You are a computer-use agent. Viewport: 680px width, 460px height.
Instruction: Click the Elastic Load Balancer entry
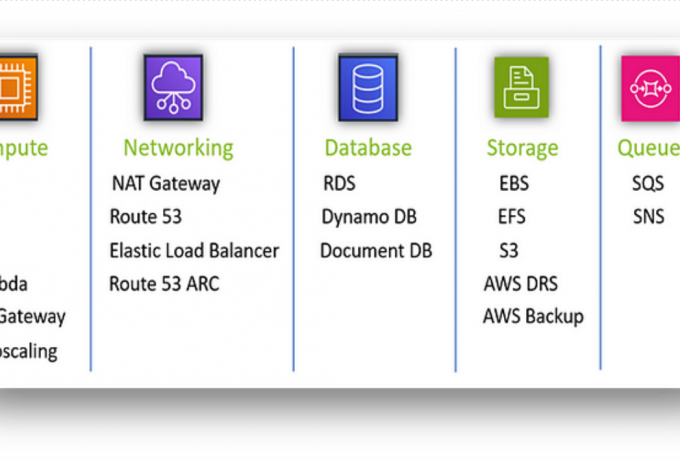tap(194, 251)
